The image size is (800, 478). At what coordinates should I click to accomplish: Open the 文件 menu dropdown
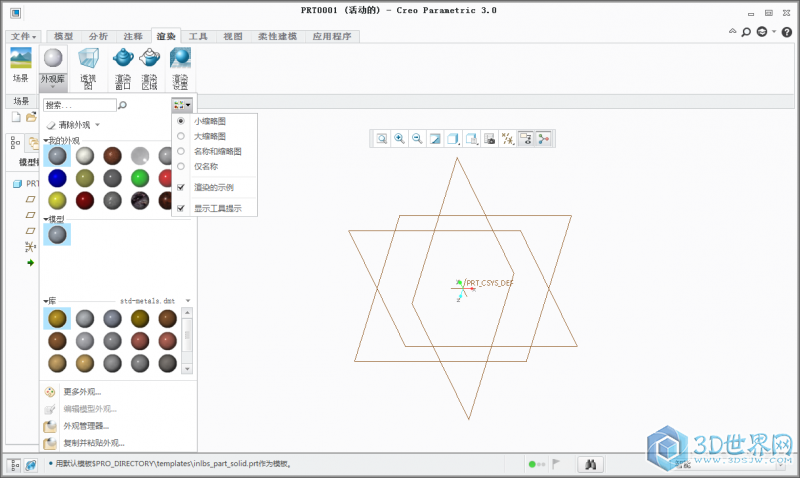(23, 36)
